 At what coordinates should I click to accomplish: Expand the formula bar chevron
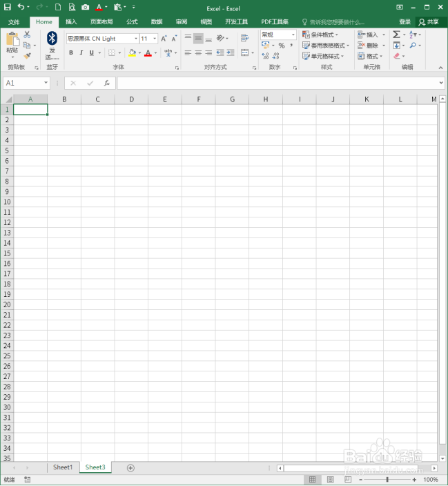click(x=441, y=83)
